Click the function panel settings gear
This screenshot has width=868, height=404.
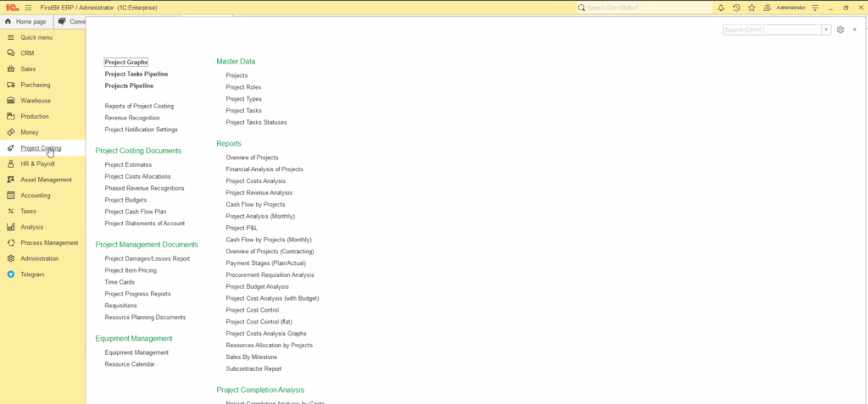tap(840, 30)
